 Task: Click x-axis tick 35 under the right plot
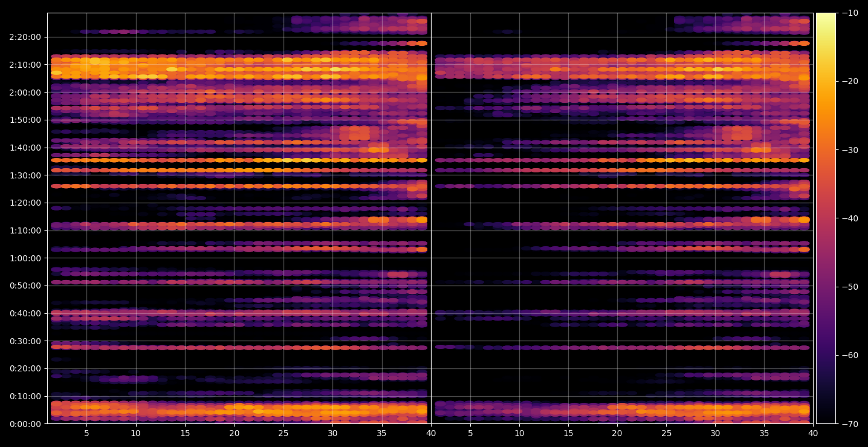(x=764, y=433)
